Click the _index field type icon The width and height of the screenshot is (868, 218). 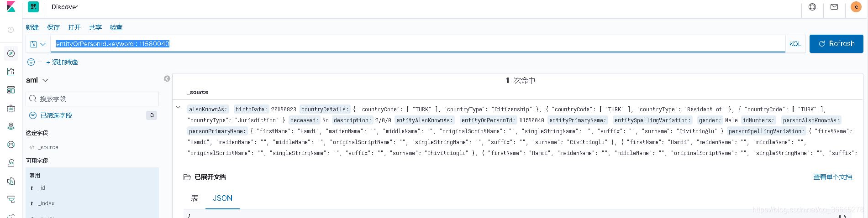(x=32, y=203)
